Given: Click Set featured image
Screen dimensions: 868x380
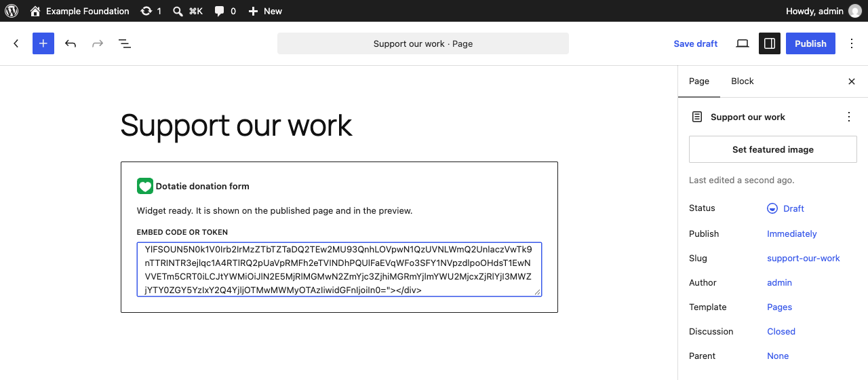Looking at the screenshot, I should tap(773, 149).
